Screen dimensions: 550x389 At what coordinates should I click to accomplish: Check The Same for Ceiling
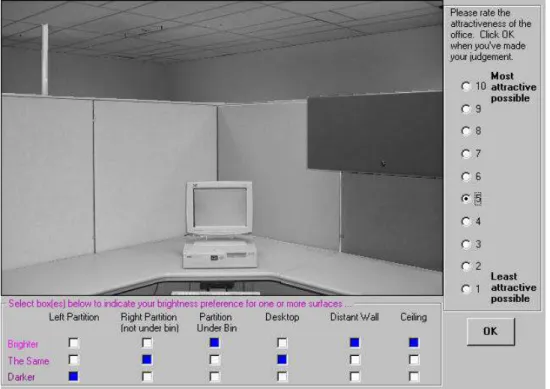pyautogui.click(x=414, y=360)
